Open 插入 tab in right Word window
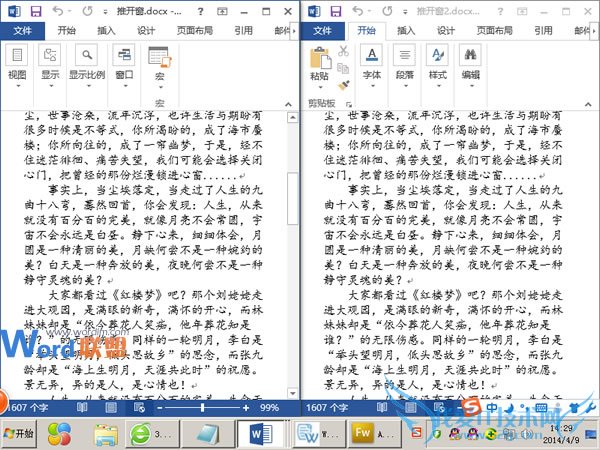Image resolution: width=600 pixels, height=450 pixels. point(406,31)
